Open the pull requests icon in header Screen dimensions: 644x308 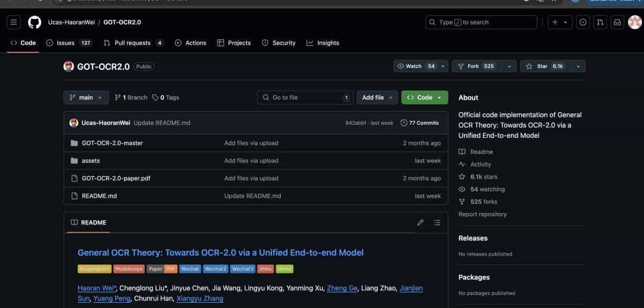pos(600,23)
